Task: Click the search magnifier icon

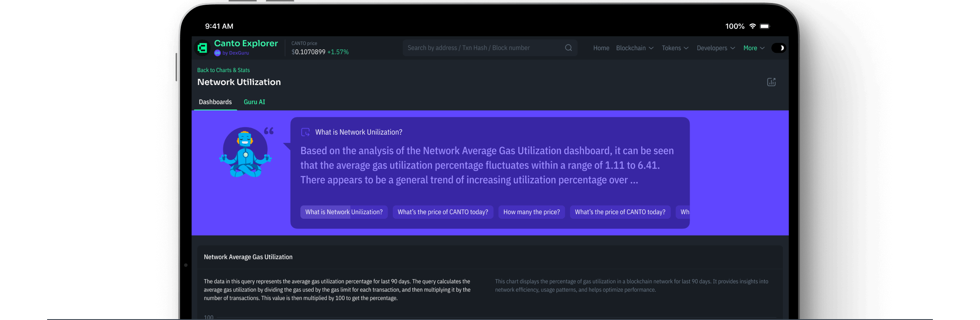Action: click(x=568, y=48)
